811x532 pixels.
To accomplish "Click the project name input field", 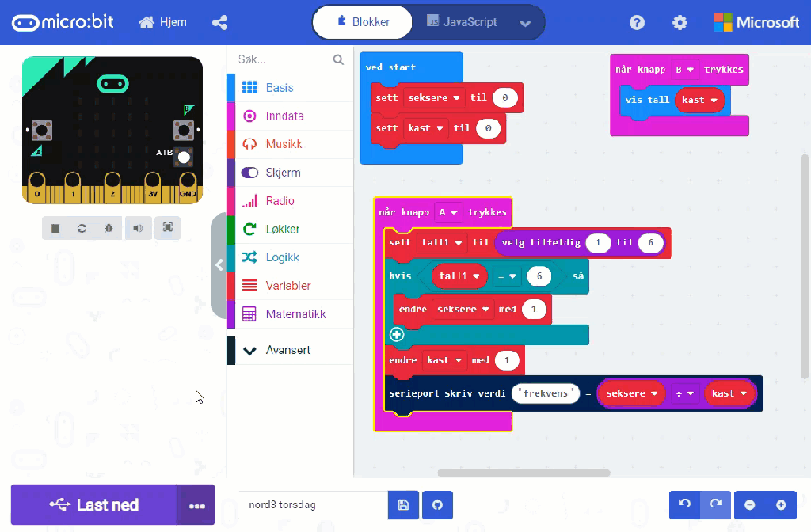I will pyautogui.click(x=312, y=505).
